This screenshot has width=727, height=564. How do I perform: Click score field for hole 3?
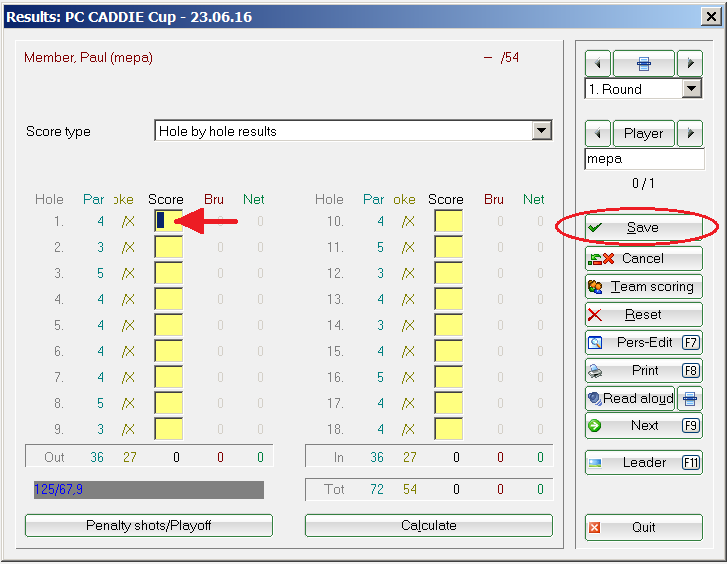click(x=169, y=273)
